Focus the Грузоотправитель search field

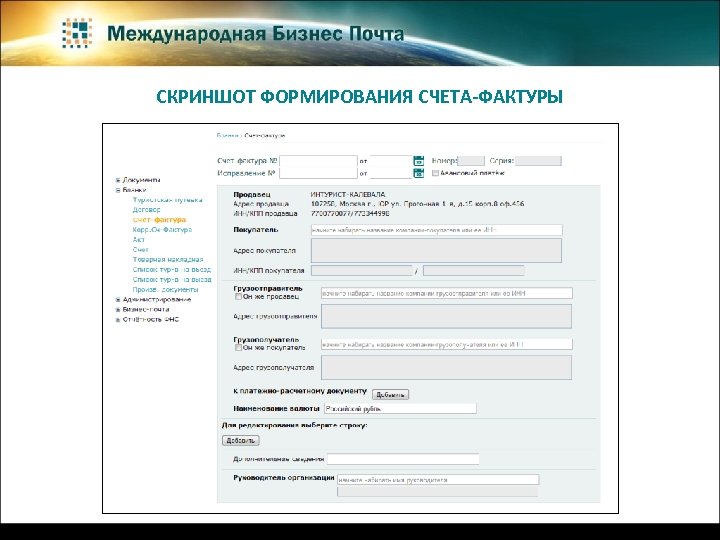pyautogui.click(x=447, y=293)
